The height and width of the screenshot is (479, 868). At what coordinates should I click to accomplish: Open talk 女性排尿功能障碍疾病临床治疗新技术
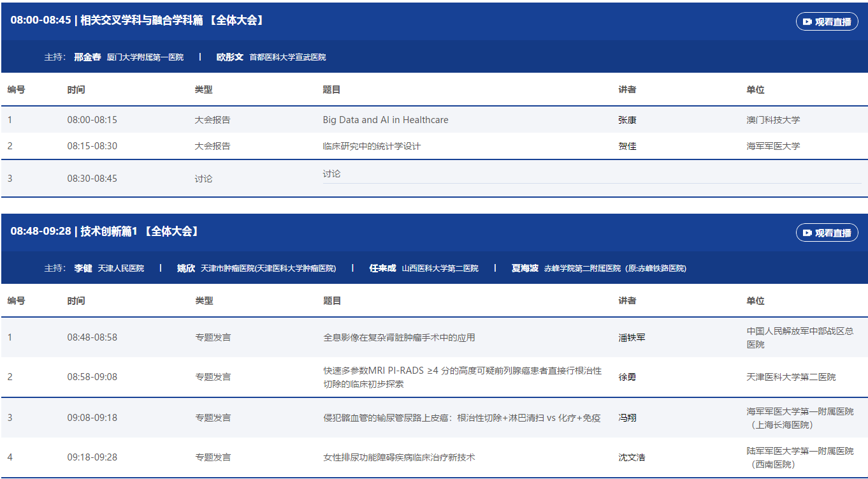[399, 457]
